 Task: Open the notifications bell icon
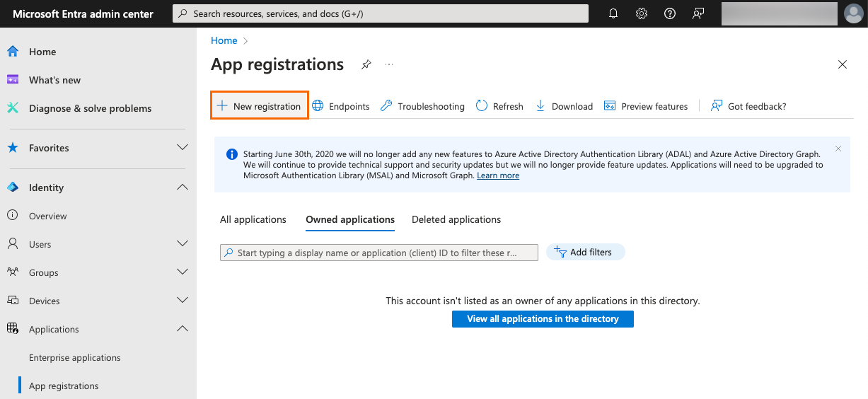click(613, 13)
